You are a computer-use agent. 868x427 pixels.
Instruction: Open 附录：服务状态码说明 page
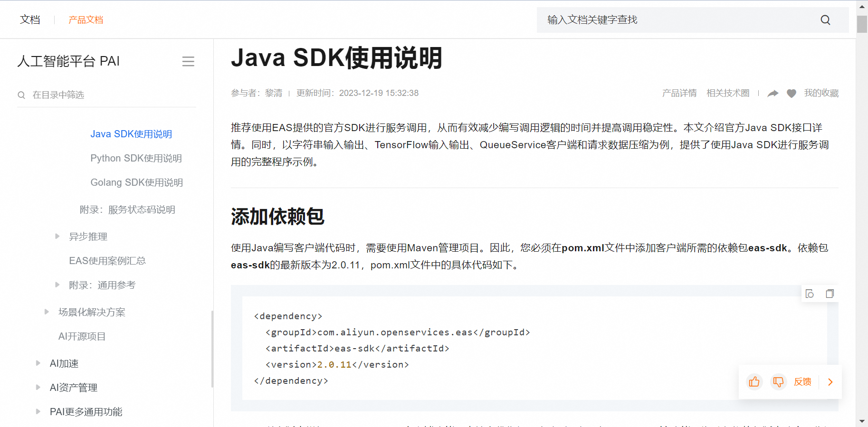click(x=127, y=209)
